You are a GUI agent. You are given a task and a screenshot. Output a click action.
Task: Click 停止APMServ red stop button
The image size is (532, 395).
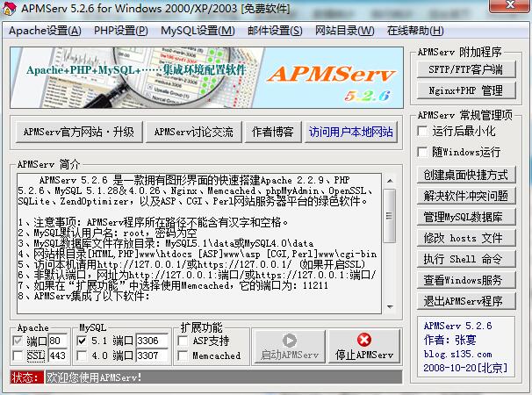click(364, 347)
